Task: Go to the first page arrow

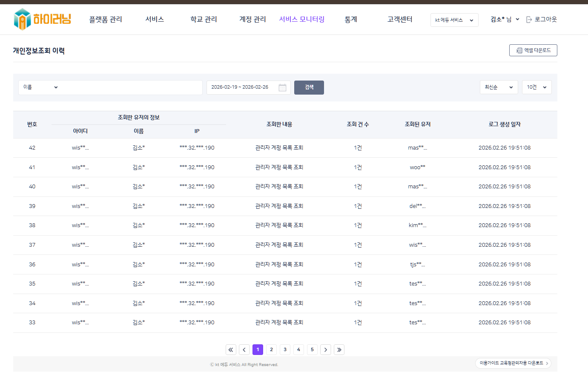Action: point(231,350)
